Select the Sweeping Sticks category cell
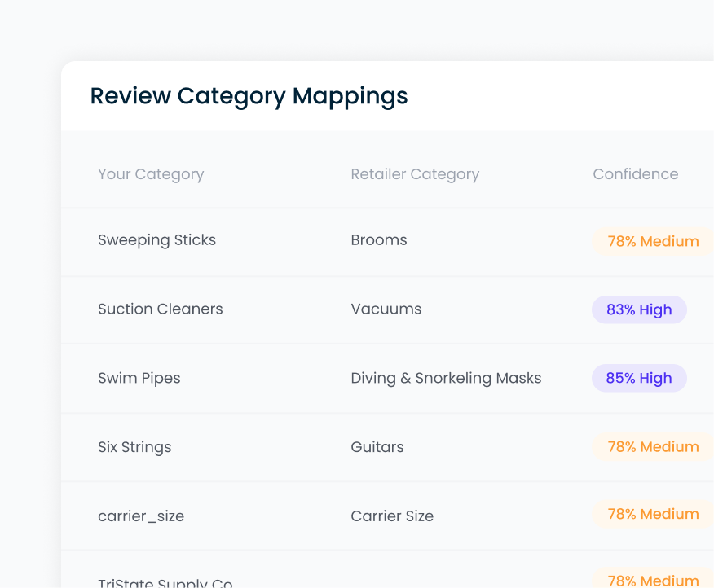The image size is (714, 588). point(156,240)
